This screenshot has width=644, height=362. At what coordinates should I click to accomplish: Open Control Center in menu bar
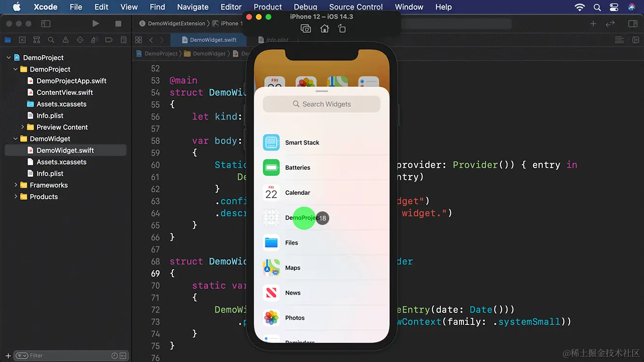(x=614, y=7)
